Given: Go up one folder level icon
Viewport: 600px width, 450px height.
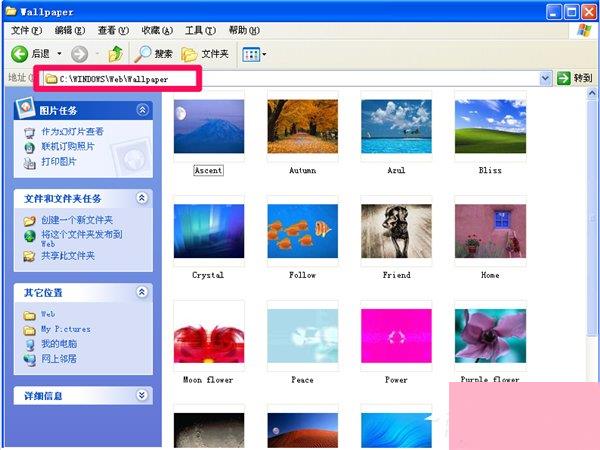Looking at the screenshot, I should click(116, 54).
